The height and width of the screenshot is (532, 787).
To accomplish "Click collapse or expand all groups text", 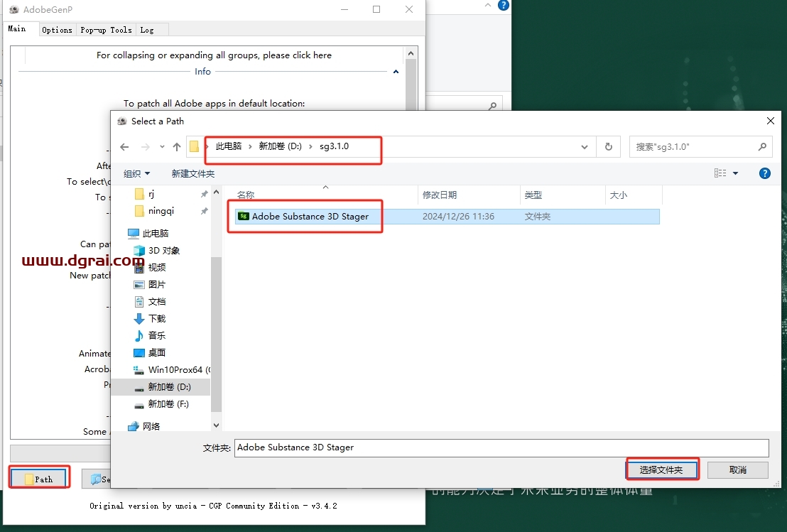I will (x=214, y=55).
